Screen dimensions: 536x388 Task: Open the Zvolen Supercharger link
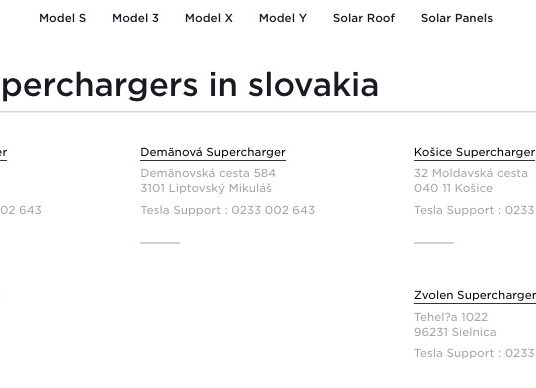475,295
